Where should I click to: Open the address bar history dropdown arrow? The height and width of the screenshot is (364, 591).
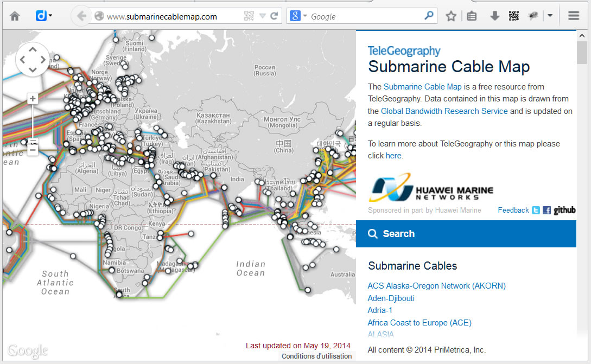click(263, 16)
